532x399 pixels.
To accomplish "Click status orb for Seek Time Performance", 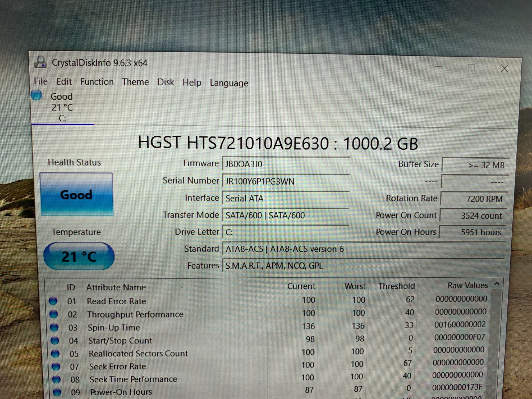I will [x=57, y=379].
